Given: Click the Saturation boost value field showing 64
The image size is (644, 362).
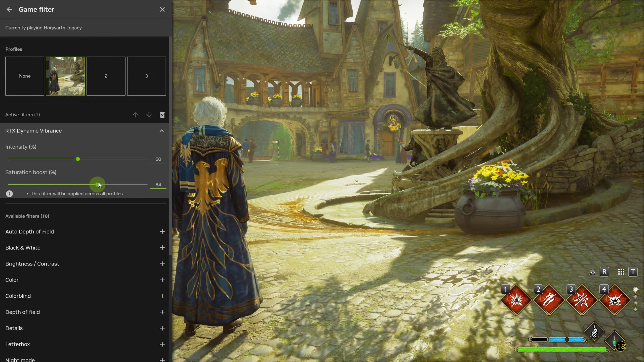Looking at the screenshot, I should click(x=158, y=185).
